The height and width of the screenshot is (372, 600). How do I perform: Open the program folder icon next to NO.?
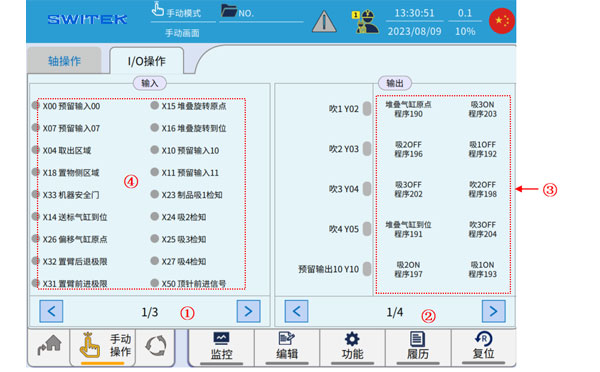pyautogui.click(x=229, y=10)
